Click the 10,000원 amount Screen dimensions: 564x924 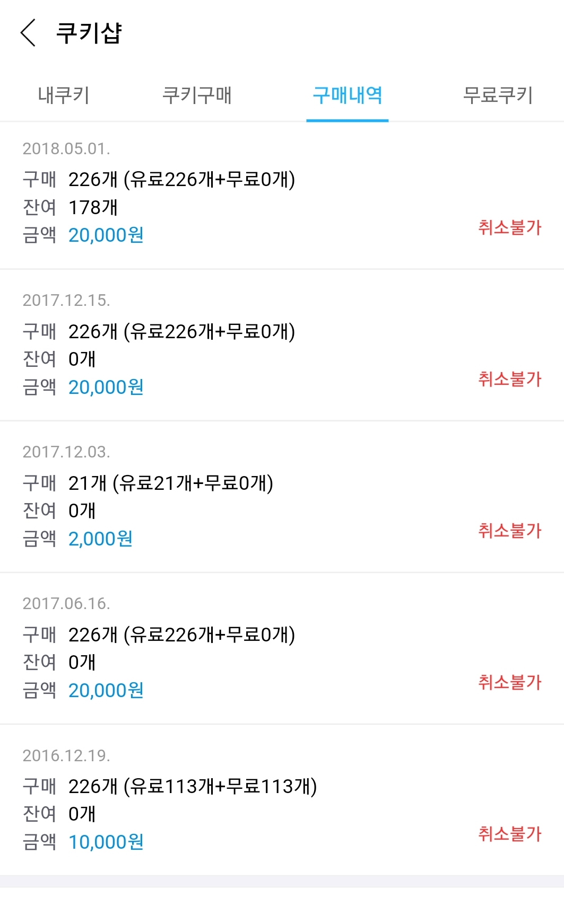pyautogui.click(x=106, y=842)
